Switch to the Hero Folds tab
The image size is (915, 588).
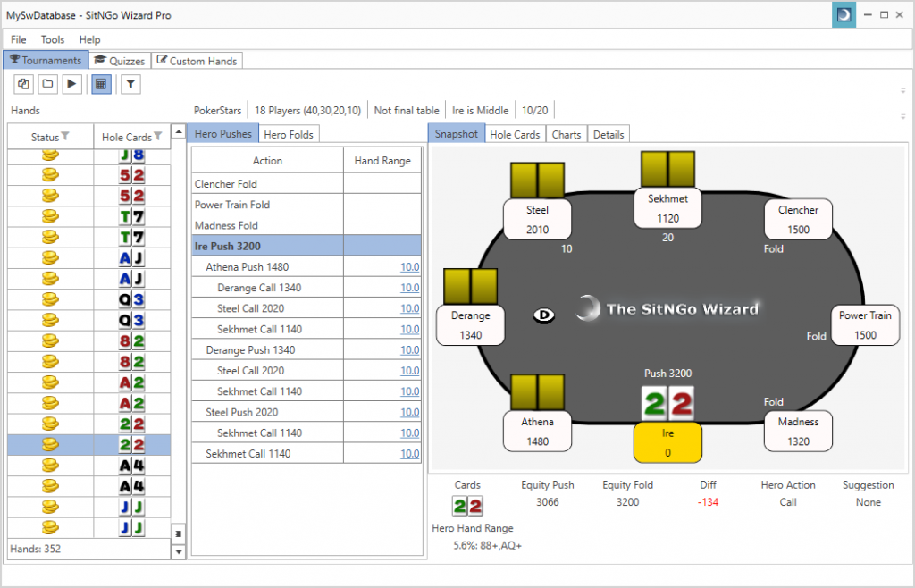coord(288,133)
